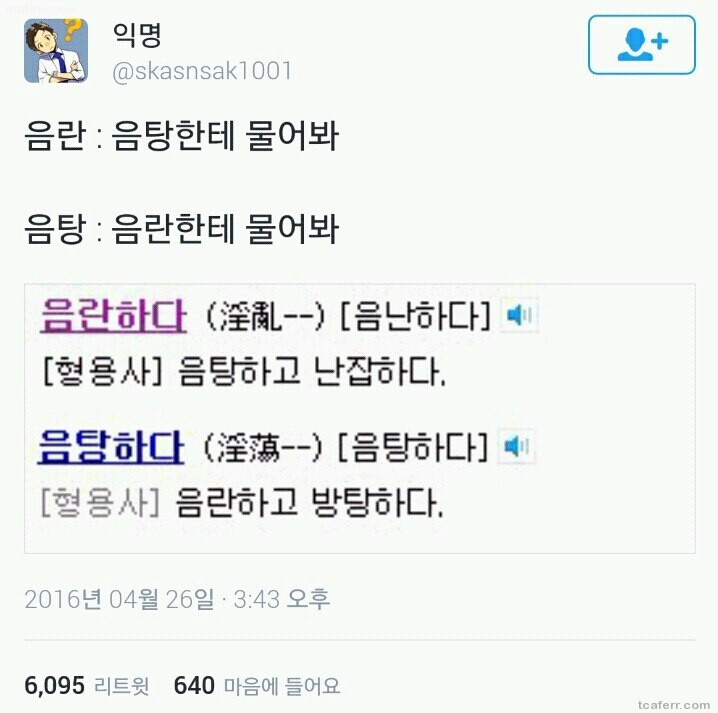718x713 pixels.
Task: Click the definition 음란하고 방탕하다
Action: (309, 502)
